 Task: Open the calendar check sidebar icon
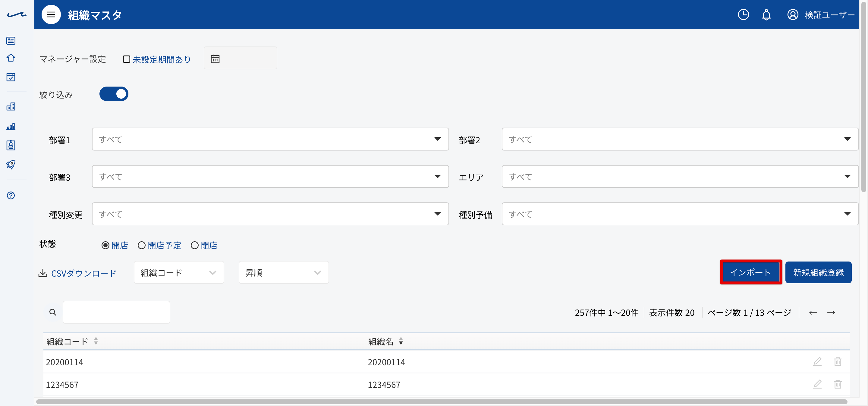[x=11, y=77]
